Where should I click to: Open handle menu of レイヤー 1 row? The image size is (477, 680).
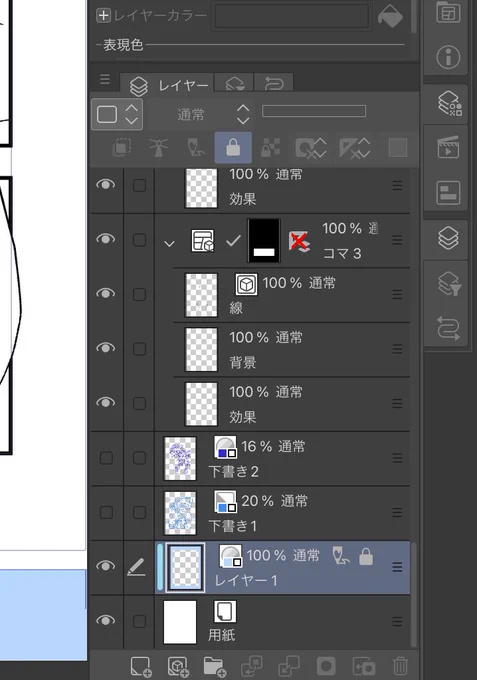(x=397, y=567)
